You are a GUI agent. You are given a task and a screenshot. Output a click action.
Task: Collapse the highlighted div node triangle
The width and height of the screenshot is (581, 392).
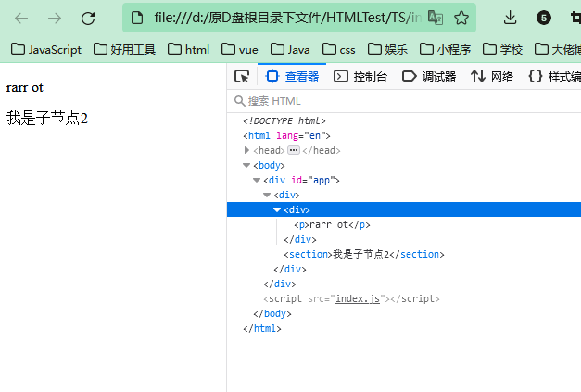tap(277, 209)
